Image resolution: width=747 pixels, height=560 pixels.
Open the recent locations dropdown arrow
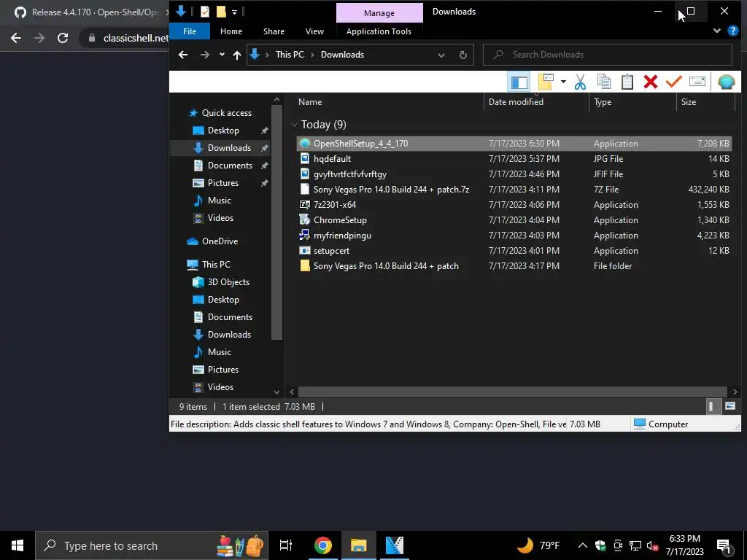[x=222, y=55]
